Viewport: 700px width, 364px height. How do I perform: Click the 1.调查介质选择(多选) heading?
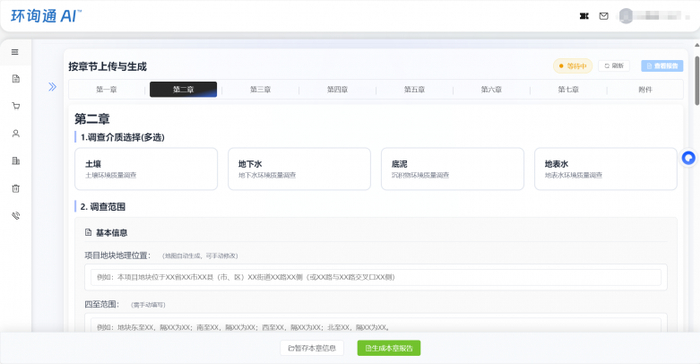coord(122,137)
